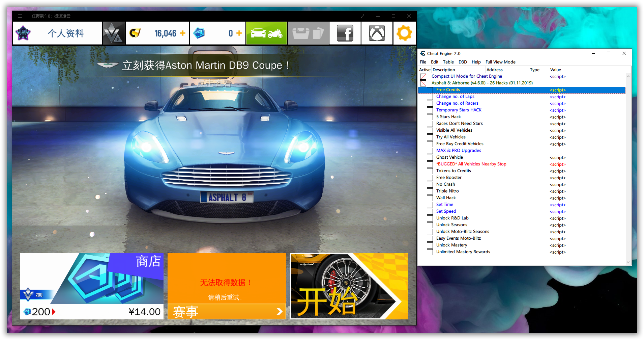Add tokens with the plus beside 0

tap(239, 33)
